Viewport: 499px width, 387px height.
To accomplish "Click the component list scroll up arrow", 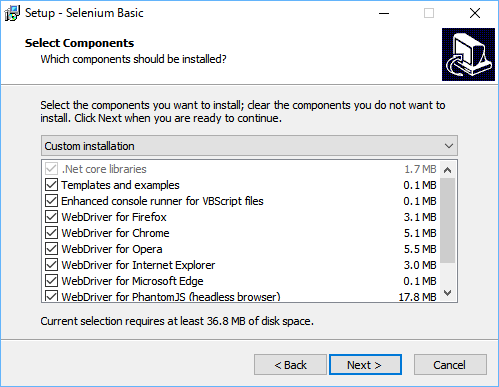I will click(448, 170).
